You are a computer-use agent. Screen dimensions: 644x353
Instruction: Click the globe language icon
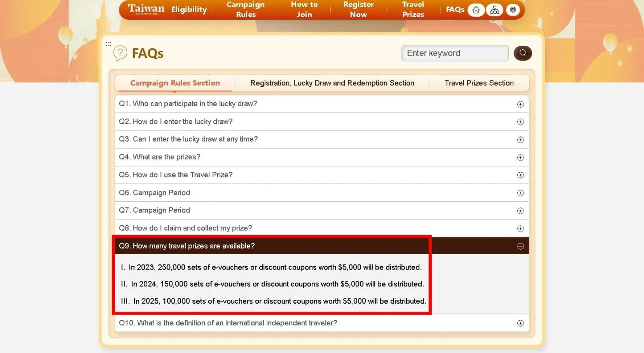click(x=513, y=10)
